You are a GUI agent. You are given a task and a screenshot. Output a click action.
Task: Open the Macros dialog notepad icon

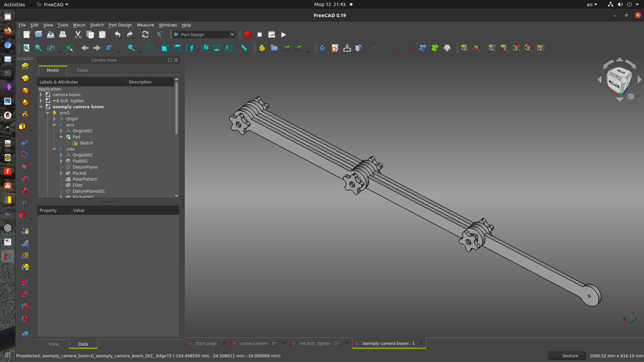click(272, 35)
